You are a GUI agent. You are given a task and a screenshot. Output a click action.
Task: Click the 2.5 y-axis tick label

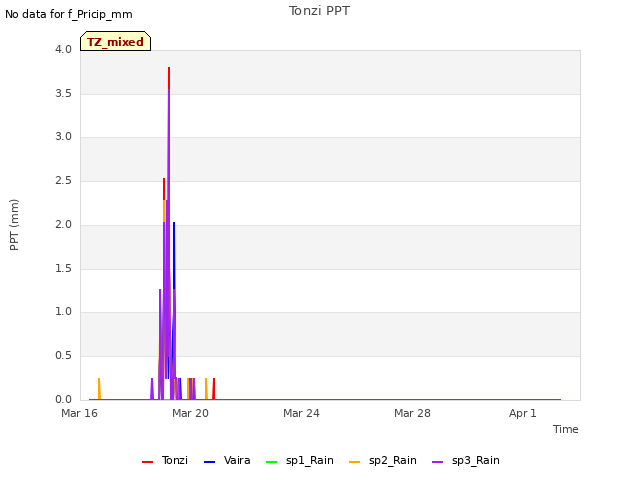(x=63, y=180)
